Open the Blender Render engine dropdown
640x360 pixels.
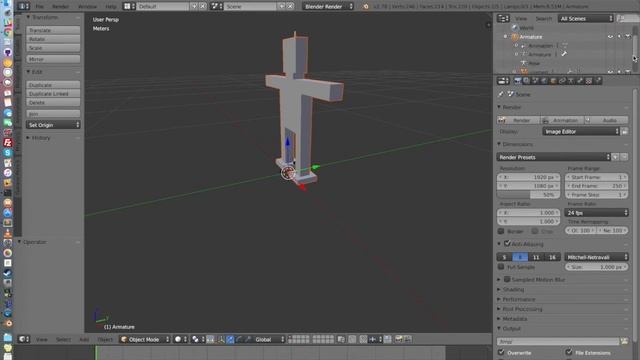(328, 6)
